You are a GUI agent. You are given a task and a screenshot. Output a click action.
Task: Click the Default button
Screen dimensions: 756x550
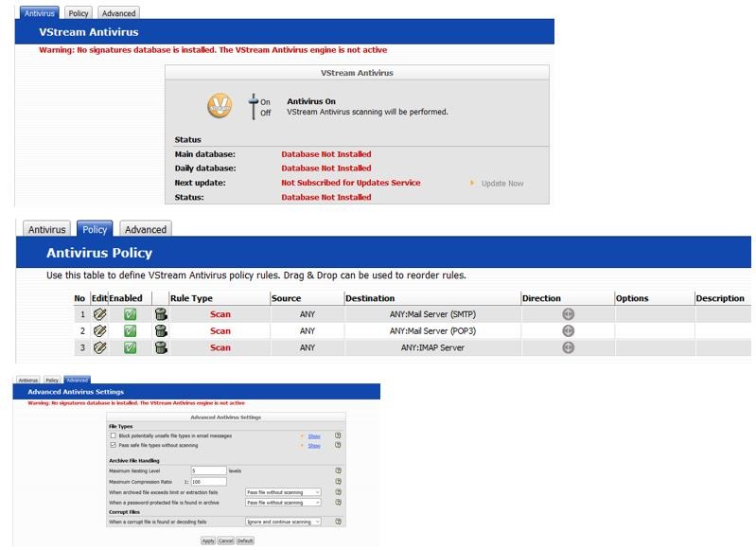(x=245, y=541)
